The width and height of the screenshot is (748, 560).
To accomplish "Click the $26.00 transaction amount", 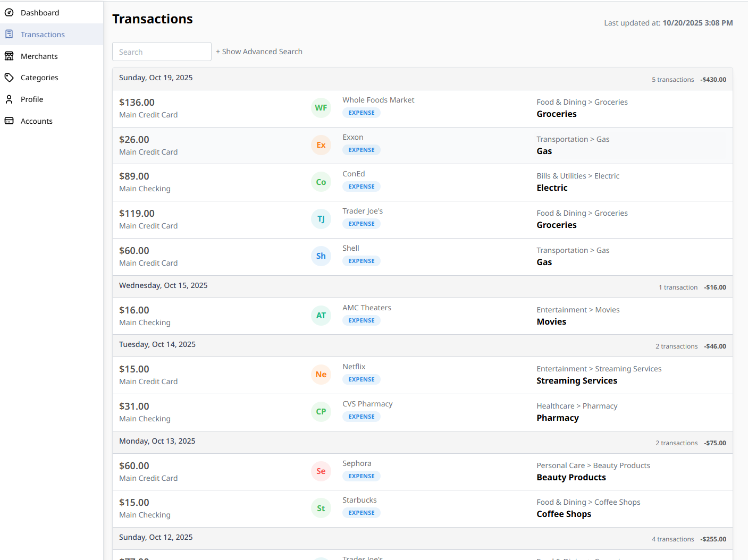I will point(134,140).
